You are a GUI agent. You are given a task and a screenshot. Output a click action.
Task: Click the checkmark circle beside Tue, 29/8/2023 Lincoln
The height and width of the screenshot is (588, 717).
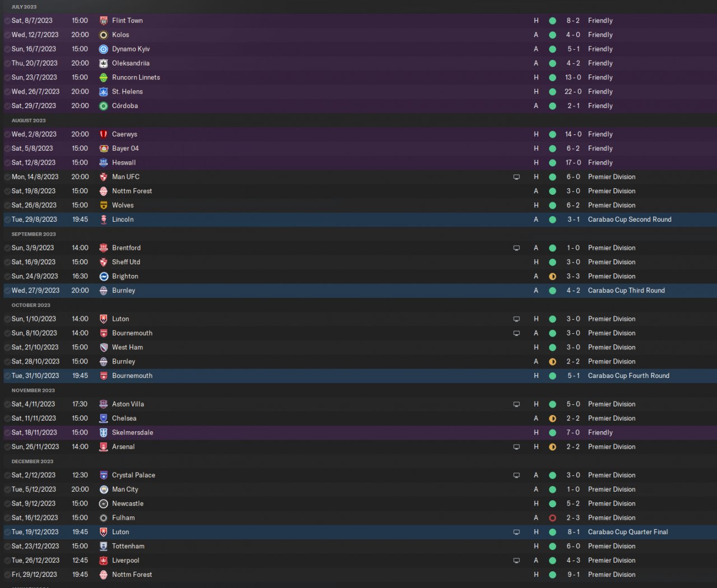point(7,220)
